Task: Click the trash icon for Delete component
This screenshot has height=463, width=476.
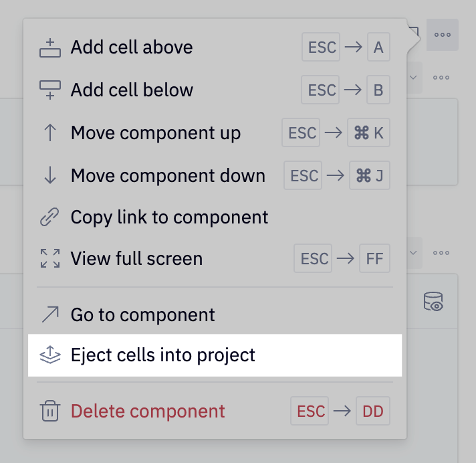Action: click(50, 411)
